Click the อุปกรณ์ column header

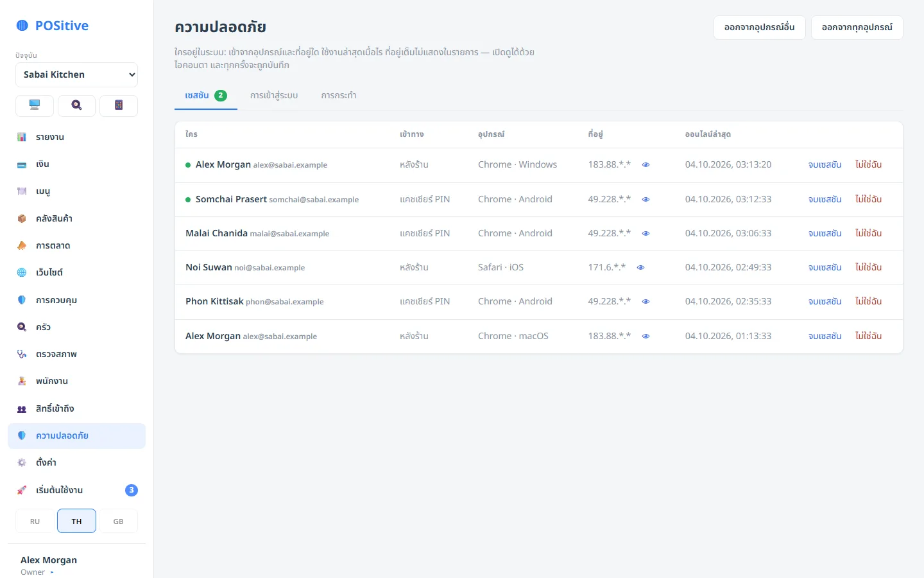(492, 134)
